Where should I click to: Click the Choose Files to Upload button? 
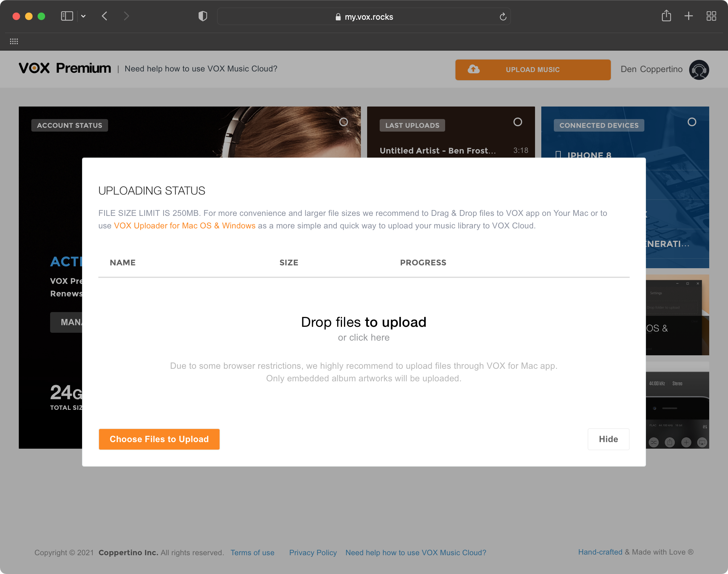pos(159,439)
